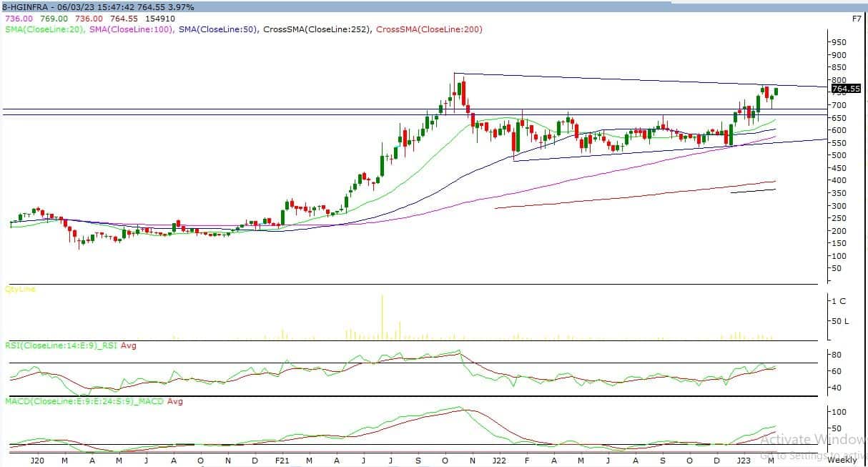Select the CrossSMA(CloseLine:200) legend label

428,29
